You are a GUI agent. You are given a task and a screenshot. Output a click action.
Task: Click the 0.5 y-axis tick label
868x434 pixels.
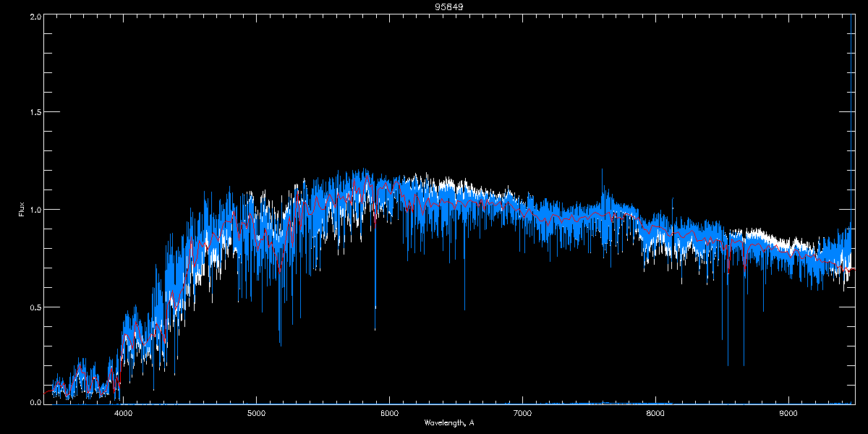click(35, 307)
